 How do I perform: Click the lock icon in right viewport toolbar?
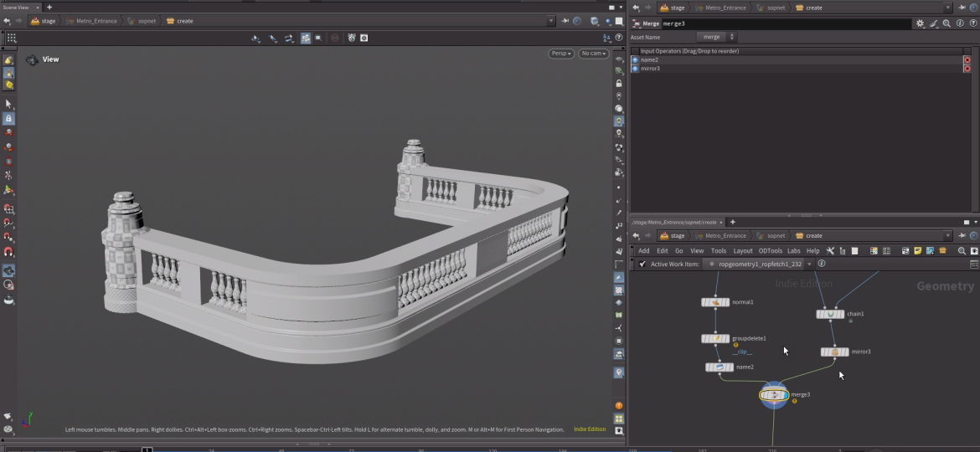[x=619, y=84]
